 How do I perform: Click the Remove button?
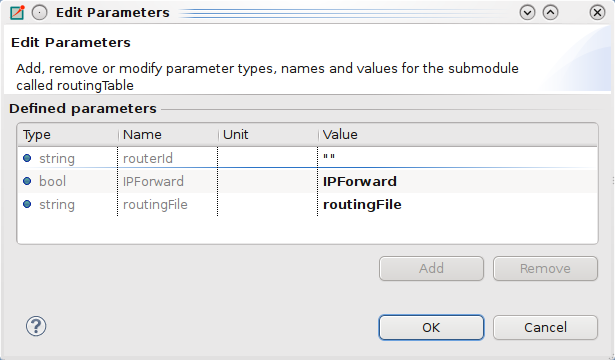pos(545,269)
